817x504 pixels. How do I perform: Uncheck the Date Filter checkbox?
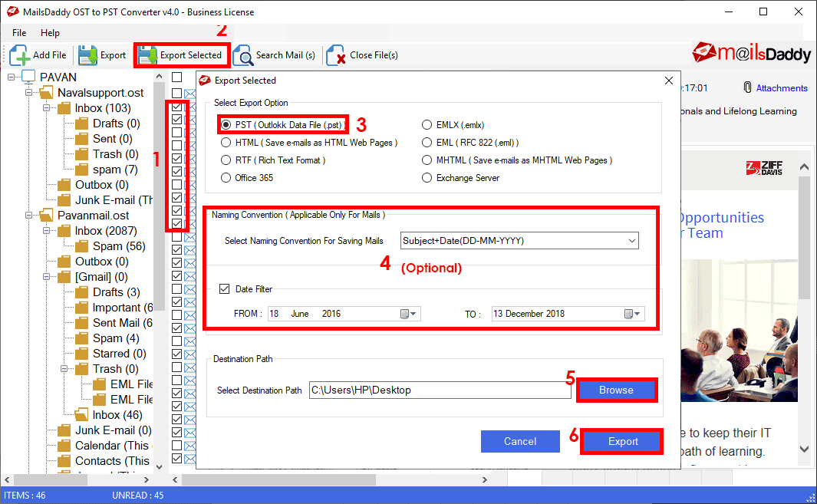225,289
